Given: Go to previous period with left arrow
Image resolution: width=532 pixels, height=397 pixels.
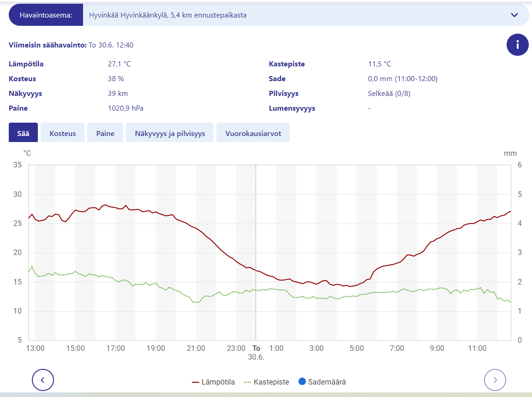Looking at the screenshot, I should point(43,380).
